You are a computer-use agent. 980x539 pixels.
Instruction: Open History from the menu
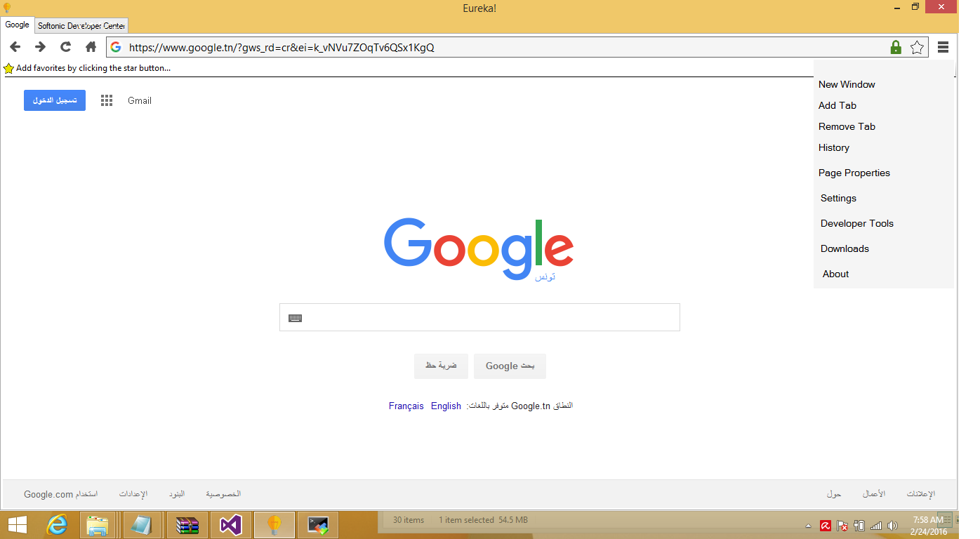click(x=834, y=147)
